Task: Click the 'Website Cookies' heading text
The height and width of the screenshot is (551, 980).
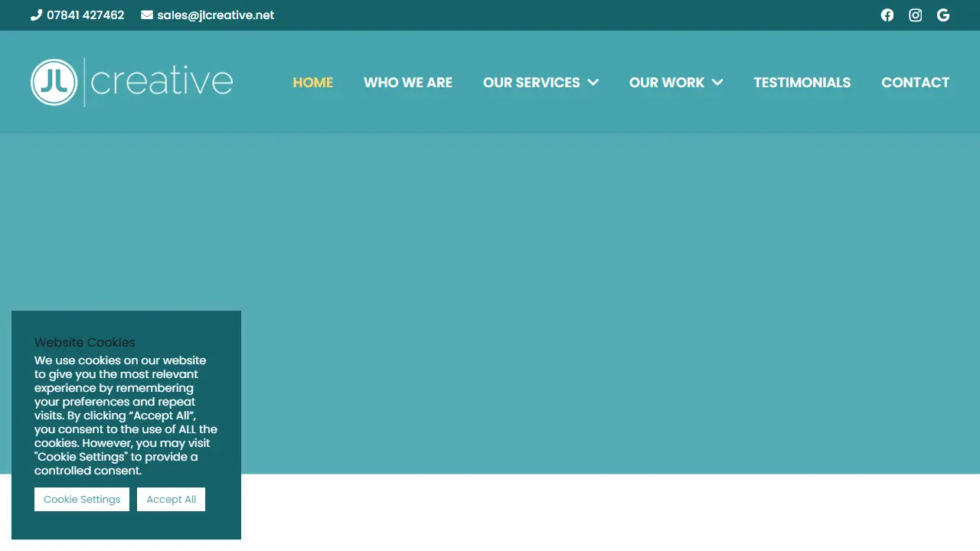Action: tap(85, 342)
